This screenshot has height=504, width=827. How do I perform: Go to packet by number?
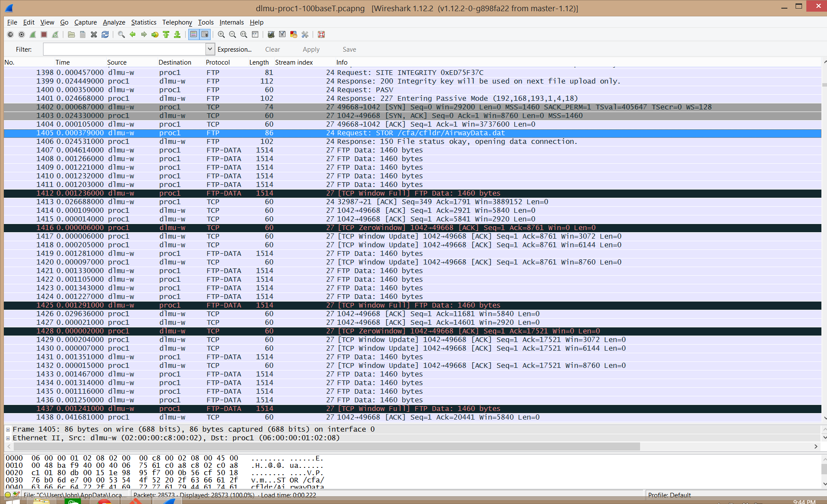click(155, 34)
